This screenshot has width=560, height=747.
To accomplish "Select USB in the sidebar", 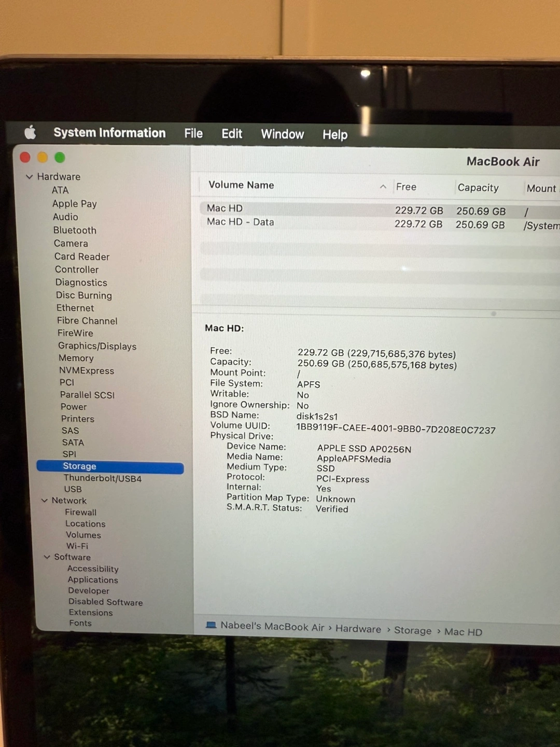I will coord(73,489).
